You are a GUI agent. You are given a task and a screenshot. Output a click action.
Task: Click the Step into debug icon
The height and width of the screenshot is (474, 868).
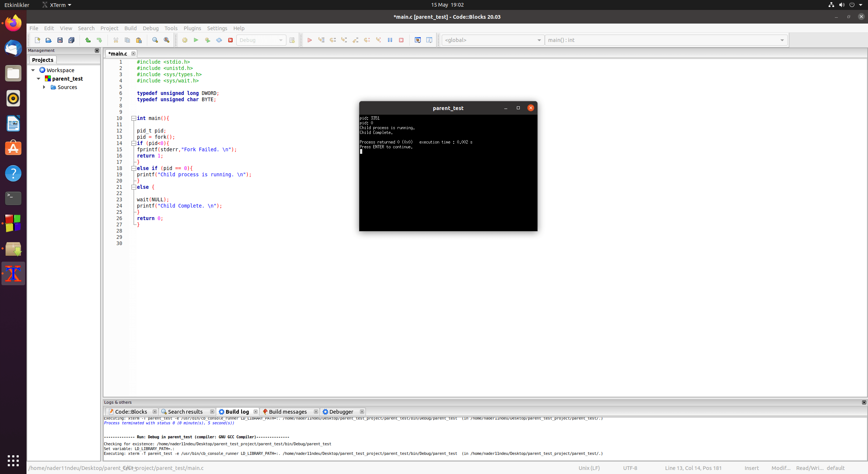344,40
